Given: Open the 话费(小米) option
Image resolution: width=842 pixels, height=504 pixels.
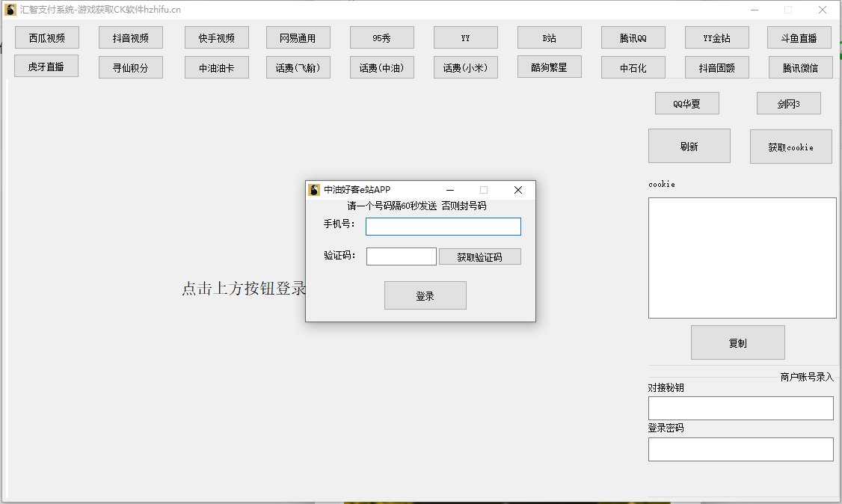Looking at the screenshot, I should point(465,67).
